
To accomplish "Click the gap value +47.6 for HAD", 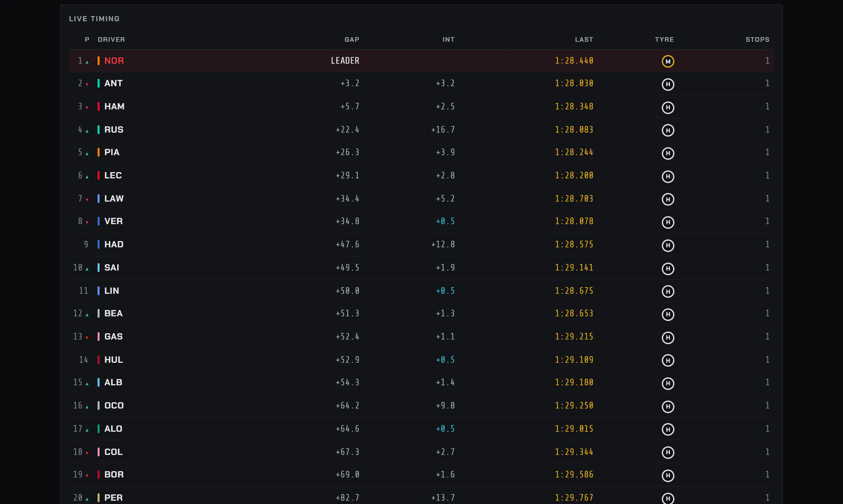I will coord(347,244).
